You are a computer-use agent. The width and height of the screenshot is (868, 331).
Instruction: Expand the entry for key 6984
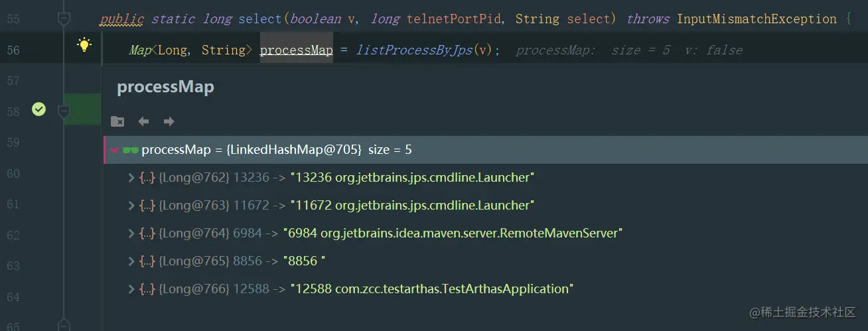131,233
